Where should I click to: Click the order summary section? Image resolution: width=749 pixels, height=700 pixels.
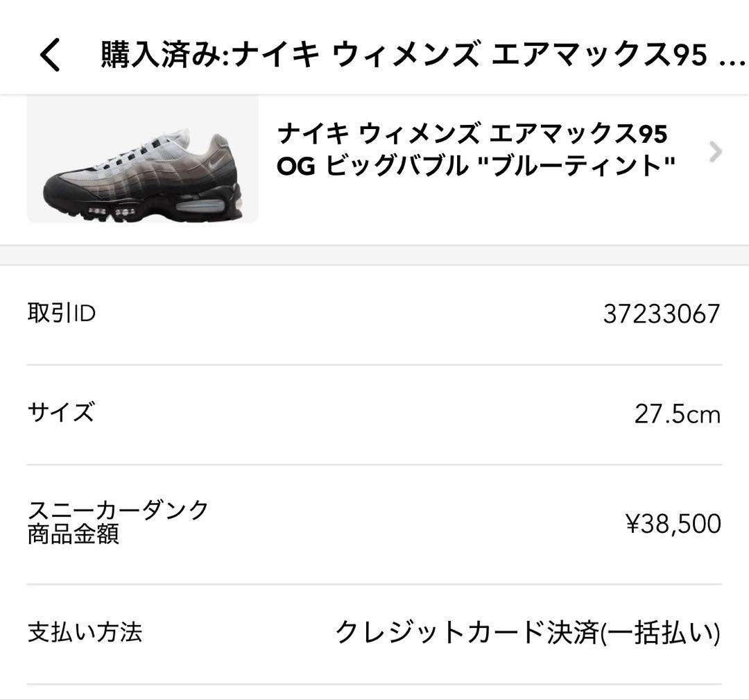pos(374,472)
